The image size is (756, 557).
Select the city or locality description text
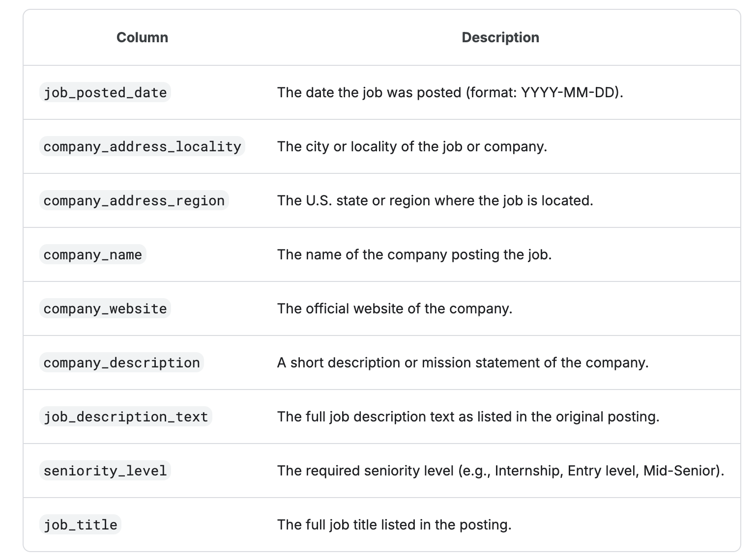pyautogui.click(x=412, y=146)
